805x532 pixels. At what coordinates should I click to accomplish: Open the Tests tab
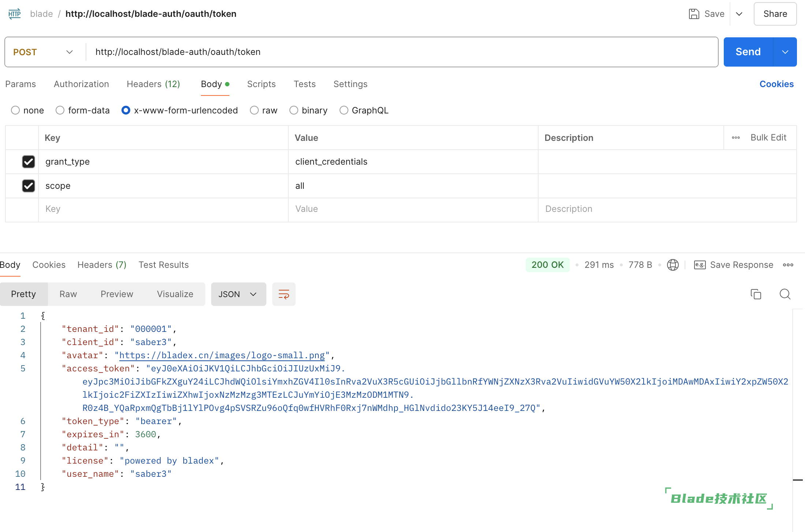click(x=304, y=84)
